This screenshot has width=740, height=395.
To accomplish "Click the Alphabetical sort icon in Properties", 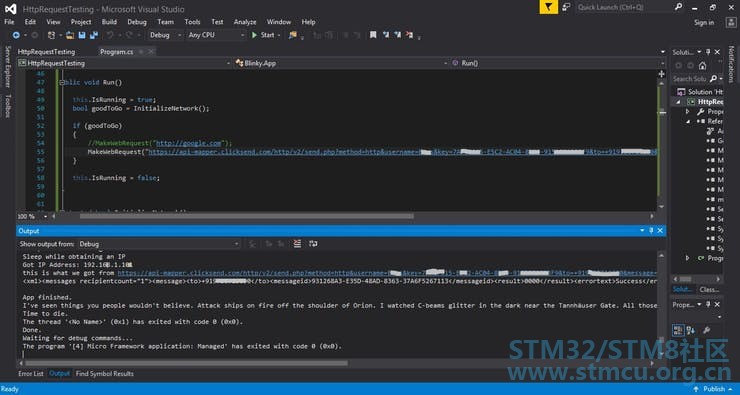I will (691, 330).
